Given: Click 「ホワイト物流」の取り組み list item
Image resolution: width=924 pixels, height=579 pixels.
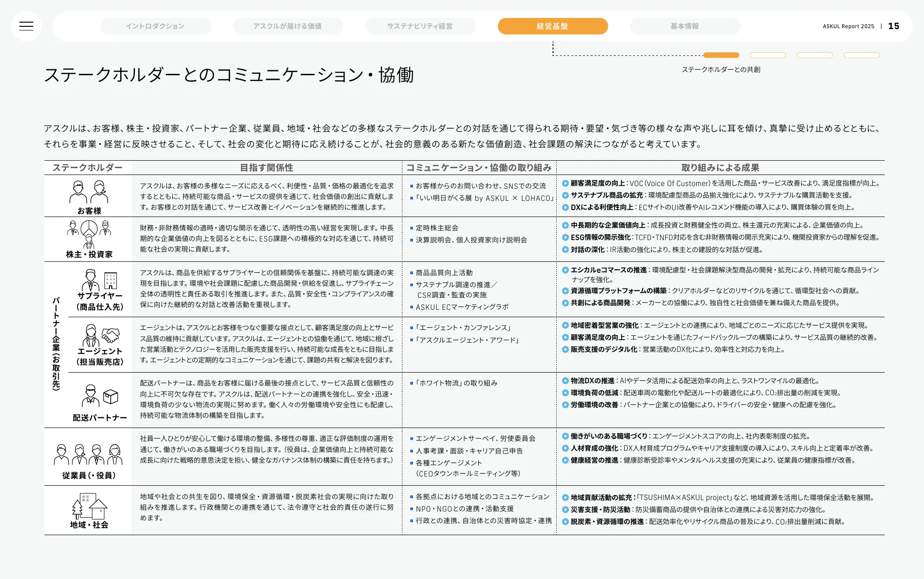Looking at the screenshot, I should point(456,383).
